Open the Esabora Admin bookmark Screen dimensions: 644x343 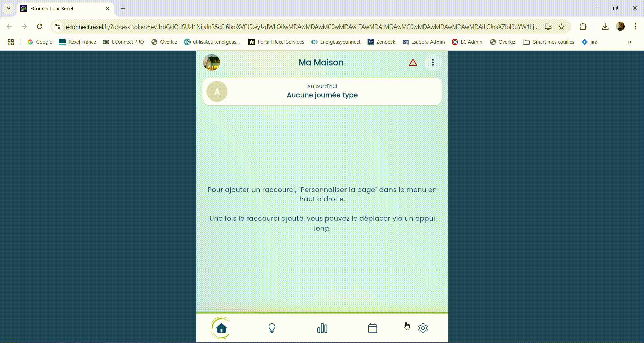click(x=424, y=42)
